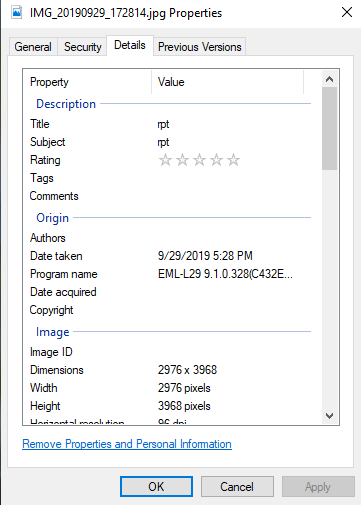Set rating to one star
The height and width of the screenshot is (505, 361).
point(165,160)
